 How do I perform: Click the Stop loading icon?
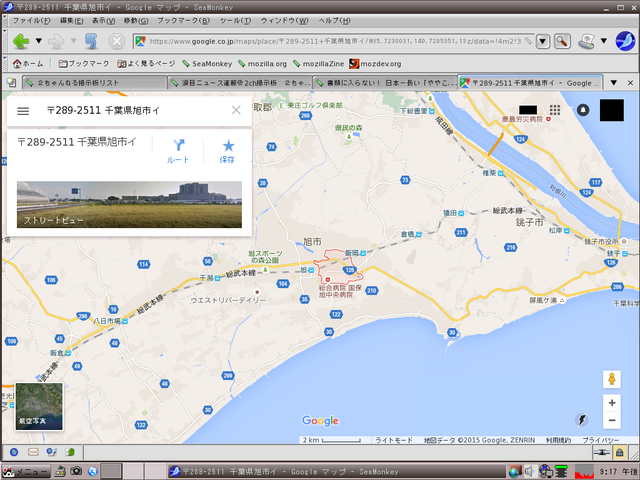click(116, 41)
